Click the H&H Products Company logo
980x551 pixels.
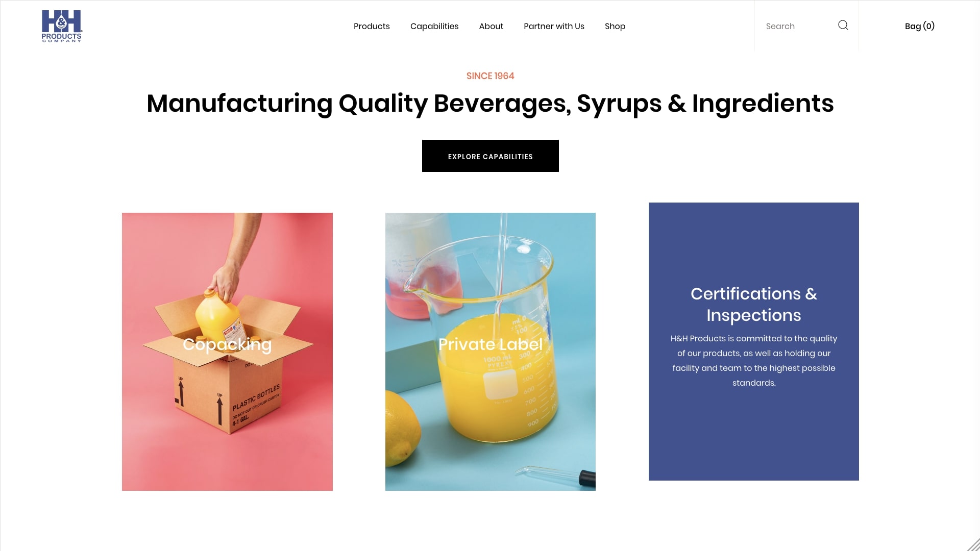[x=61, y=26]
